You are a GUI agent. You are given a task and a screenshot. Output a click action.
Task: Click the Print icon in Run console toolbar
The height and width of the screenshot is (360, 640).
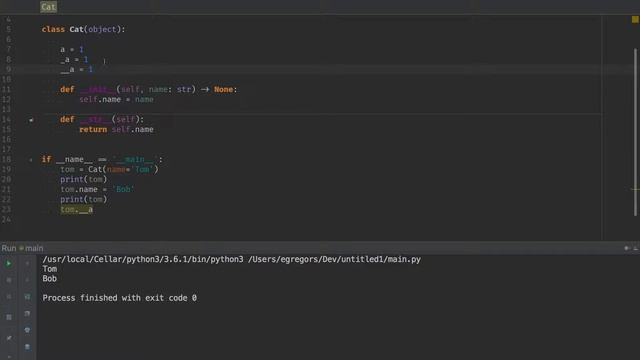tap(27, 330)
